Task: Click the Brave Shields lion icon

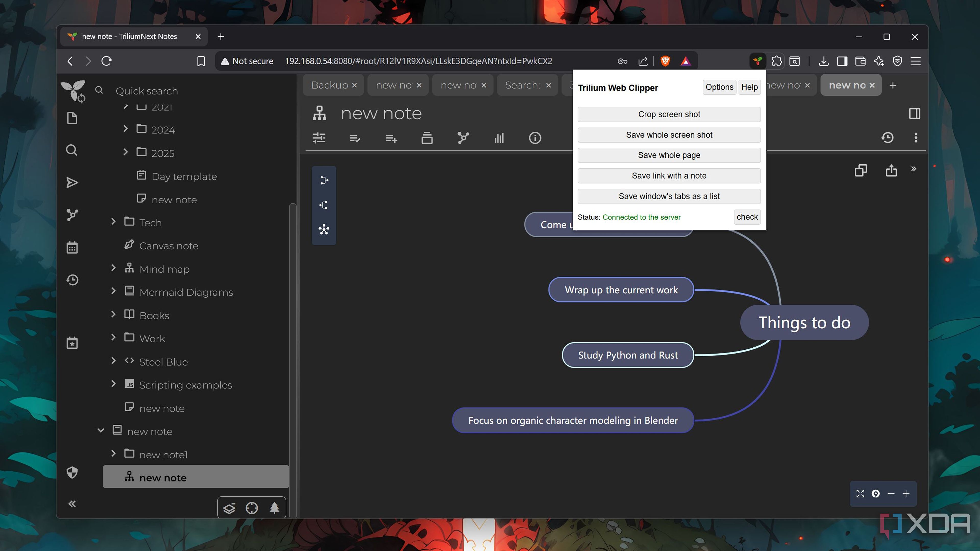Action: tap(665, 61)
